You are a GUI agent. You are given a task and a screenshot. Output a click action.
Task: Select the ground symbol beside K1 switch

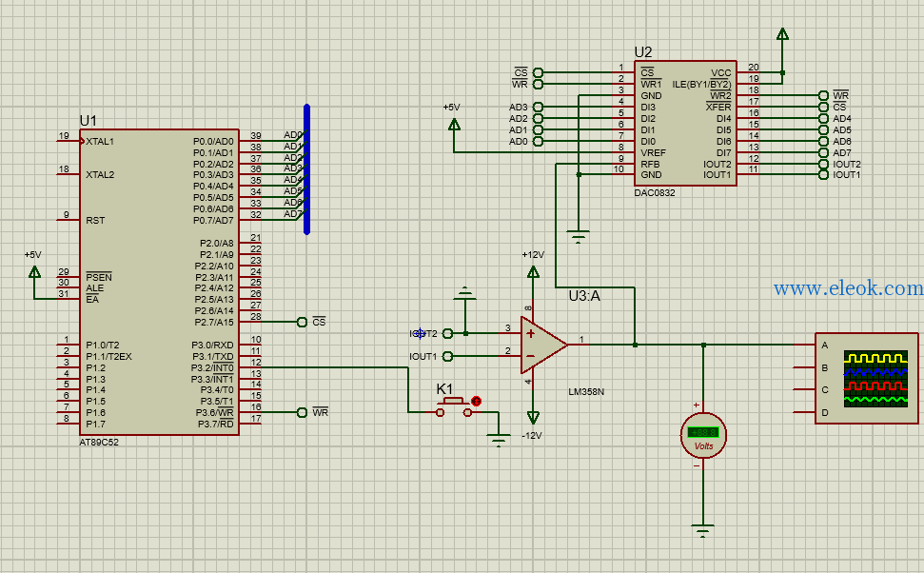(499, 441)
